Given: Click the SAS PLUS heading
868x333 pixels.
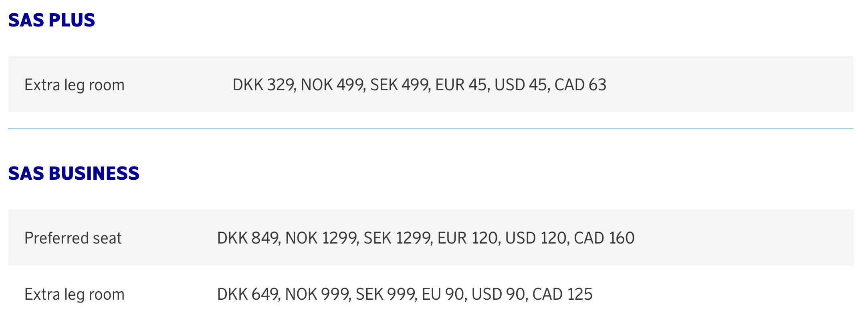Looking at the screenshot, I should (52, 20).
